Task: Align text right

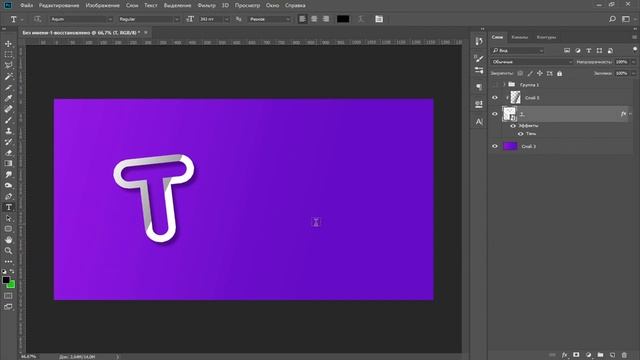Action: coord(326,19)
